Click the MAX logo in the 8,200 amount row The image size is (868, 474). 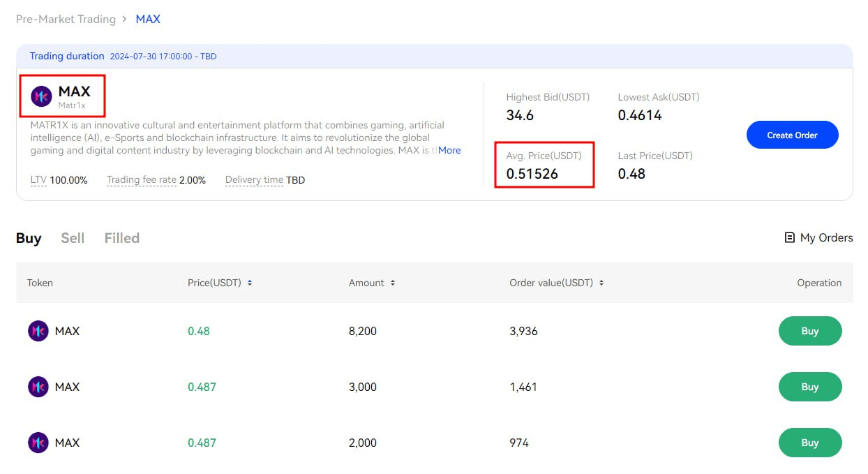click(x=38, y=331)
